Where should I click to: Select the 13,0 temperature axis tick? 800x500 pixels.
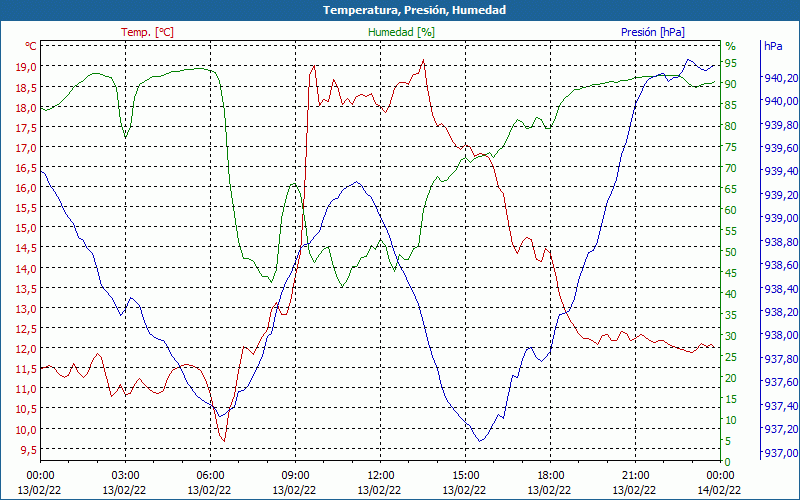click(27, 309)
